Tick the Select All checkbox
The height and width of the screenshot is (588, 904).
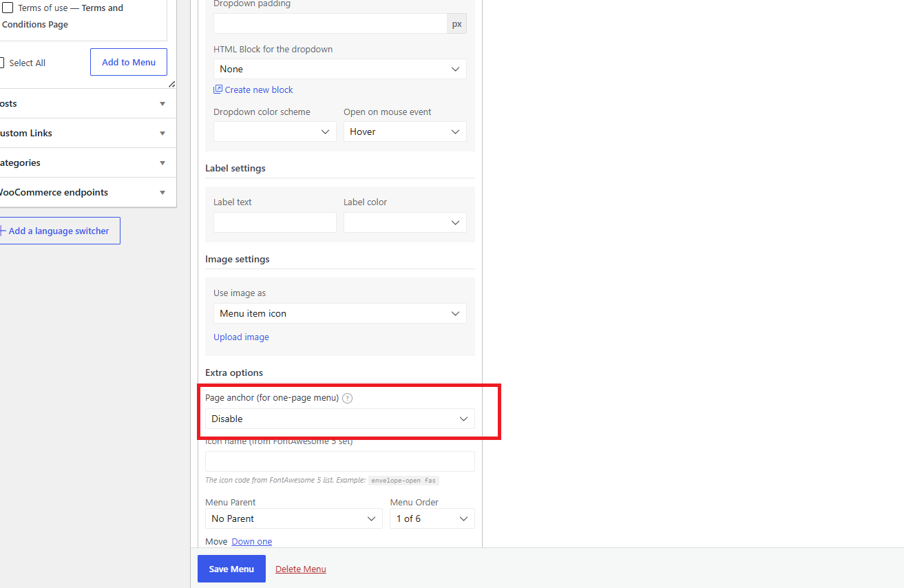[1, 63]
